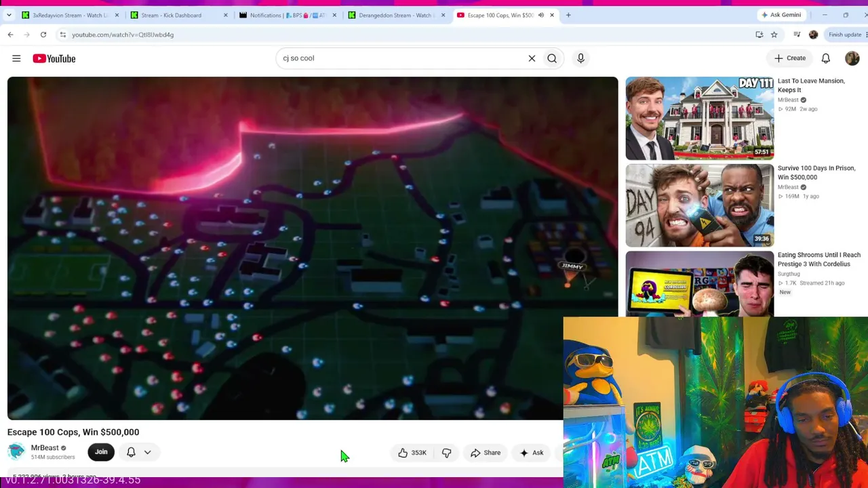Open Survive 100 Days In Prison title
The height and width of the screenshot is (488, 868).
[816, 173]
